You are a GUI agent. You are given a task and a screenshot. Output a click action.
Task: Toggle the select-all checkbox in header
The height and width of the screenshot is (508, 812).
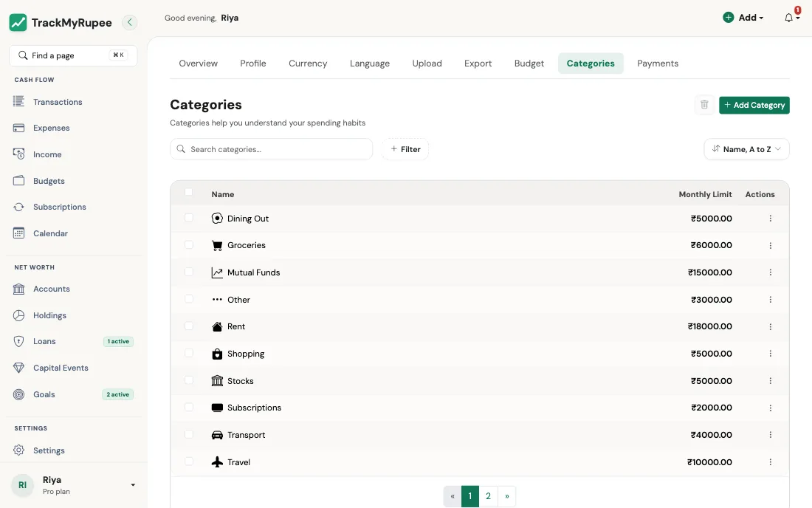(x=188, y=192)
